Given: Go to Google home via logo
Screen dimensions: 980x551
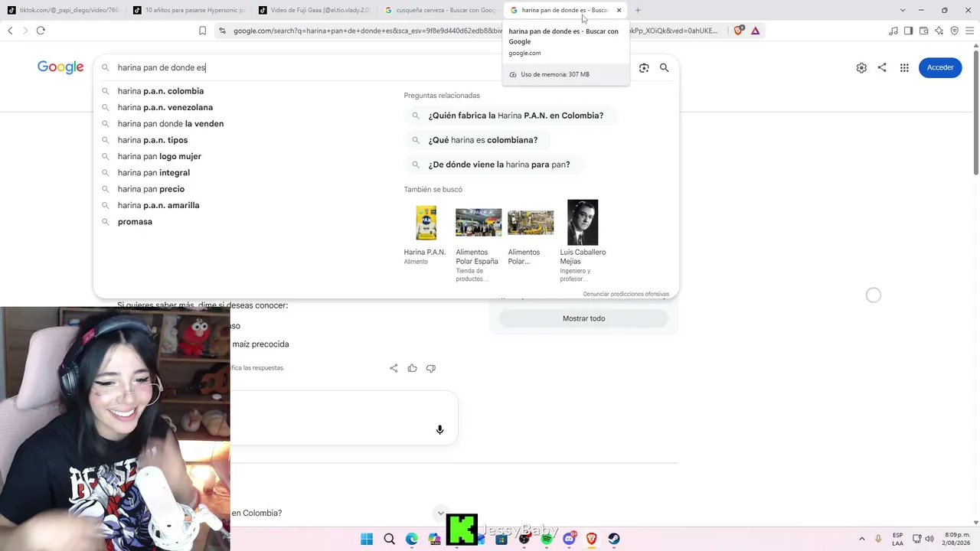Looking at the screenshot, I should click(60, 67).
